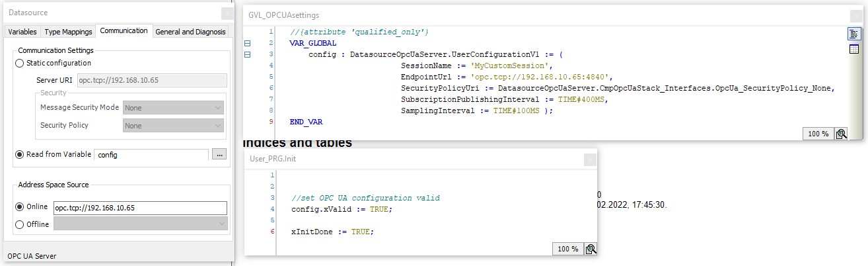
Task: Open Message Security Mode dropdown
Action: pos(173,108)
